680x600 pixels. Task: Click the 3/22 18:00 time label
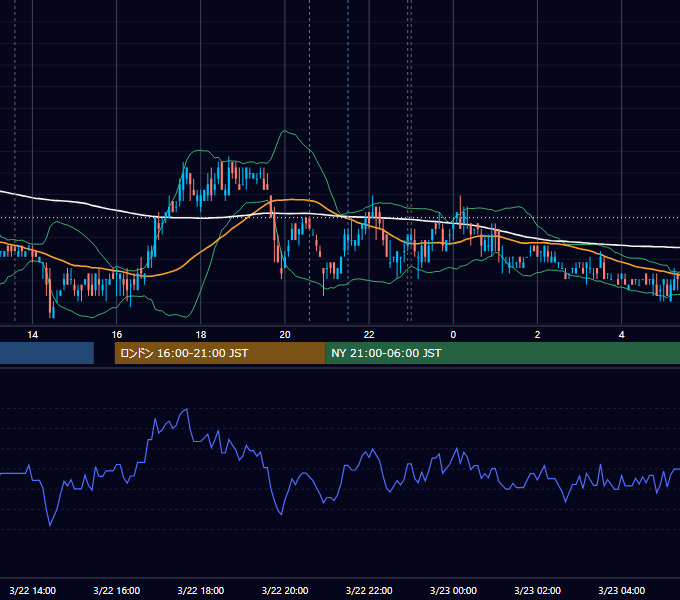coord(201,590)
